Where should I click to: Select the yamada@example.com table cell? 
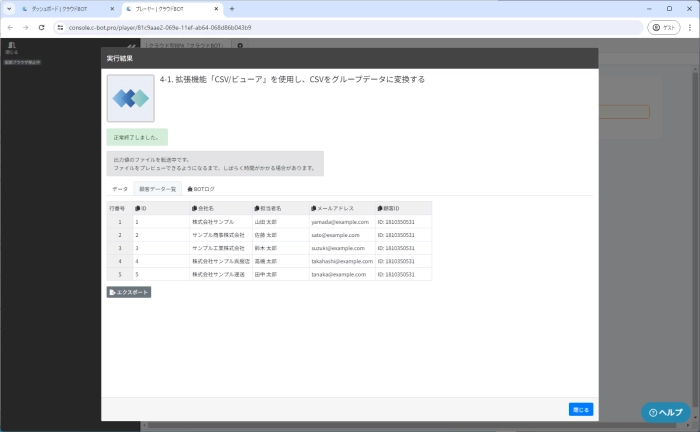(340, 222)
